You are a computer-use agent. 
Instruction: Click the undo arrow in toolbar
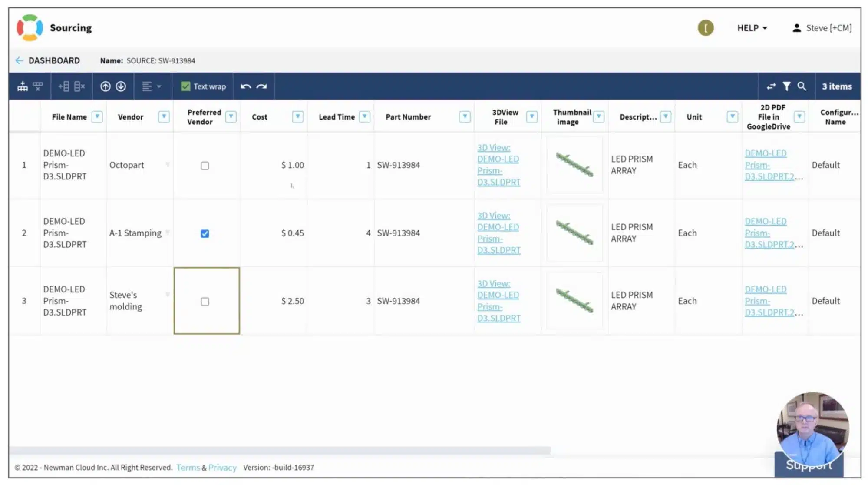click(246, 86)
